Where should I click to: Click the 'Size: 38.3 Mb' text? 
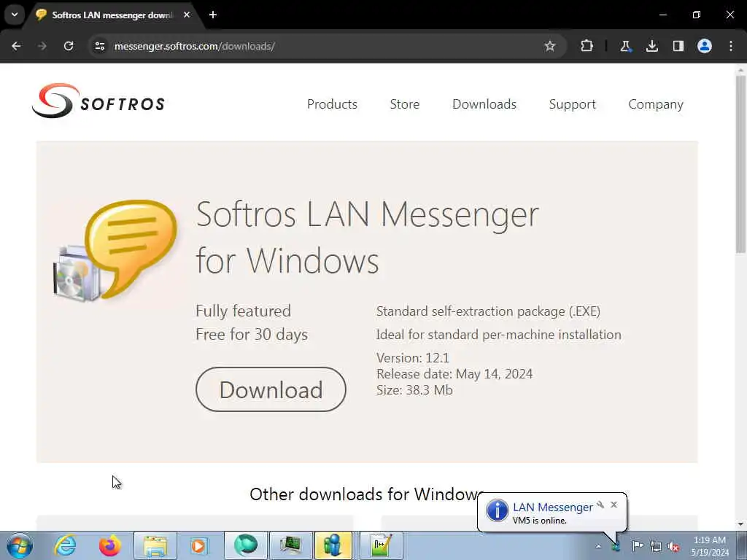pyautogui.click(x=414, y=390)
